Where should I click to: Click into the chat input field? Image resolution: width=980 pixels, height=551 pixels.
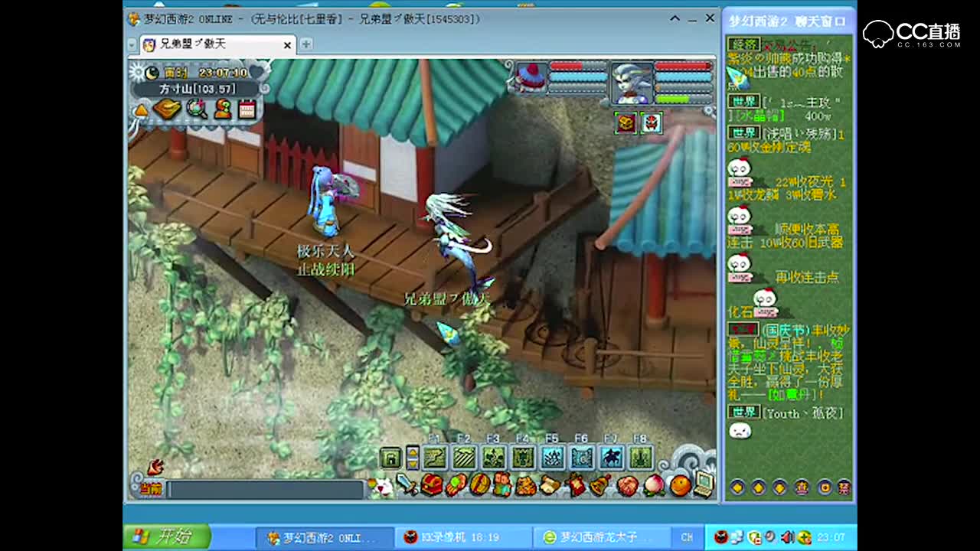(265, 489)
